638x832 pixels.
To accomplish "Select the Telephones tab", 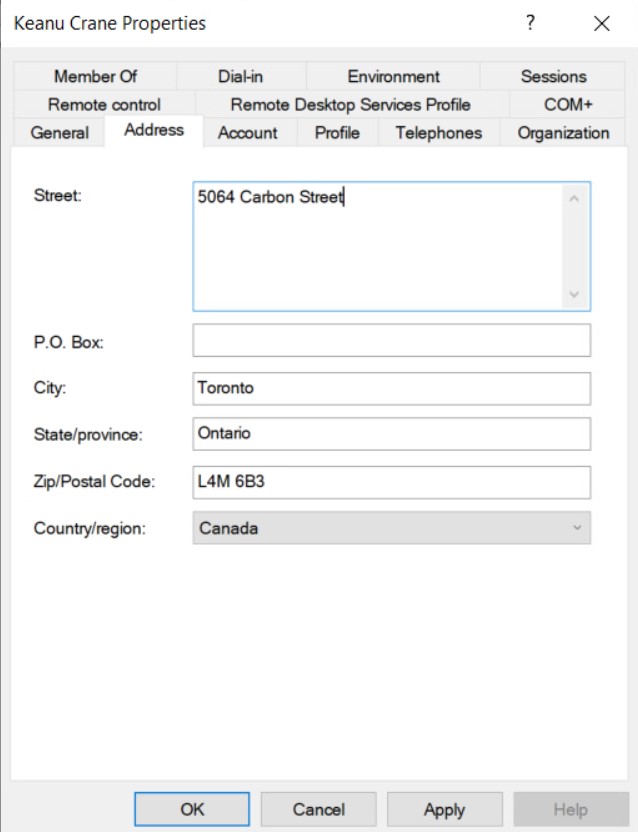I will [439, 133].
